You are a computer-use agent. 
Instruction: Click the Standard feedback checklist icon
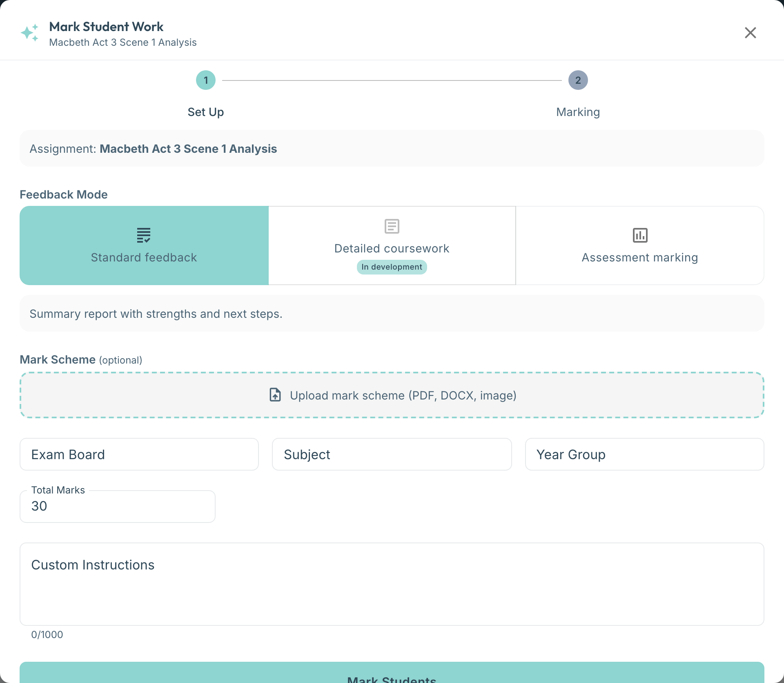[x=144, y=235]
